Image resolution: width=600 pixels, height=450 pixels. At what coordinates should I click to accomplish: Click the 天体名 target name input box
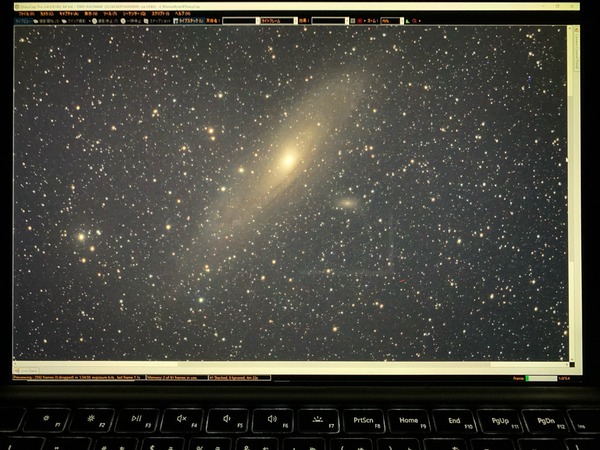239,21
